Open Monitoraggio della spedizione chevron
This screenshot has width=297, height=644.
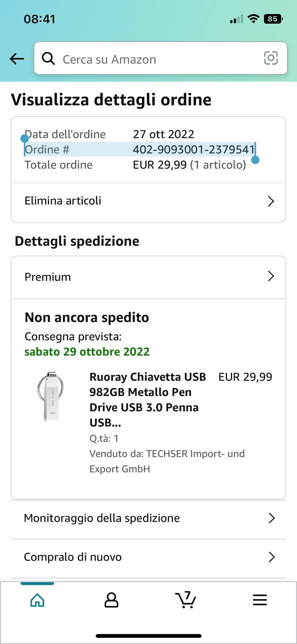272,518
